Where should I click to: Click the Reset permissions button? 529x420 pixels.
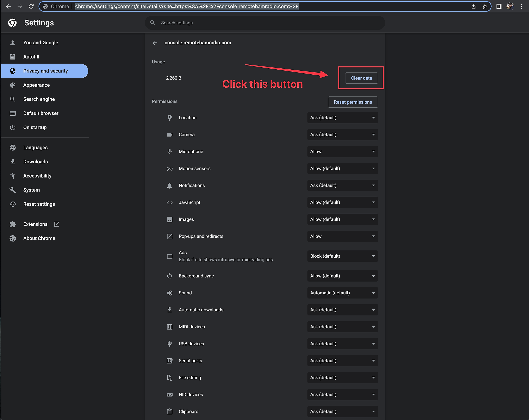pyautogui.click(x=353, y=102)
